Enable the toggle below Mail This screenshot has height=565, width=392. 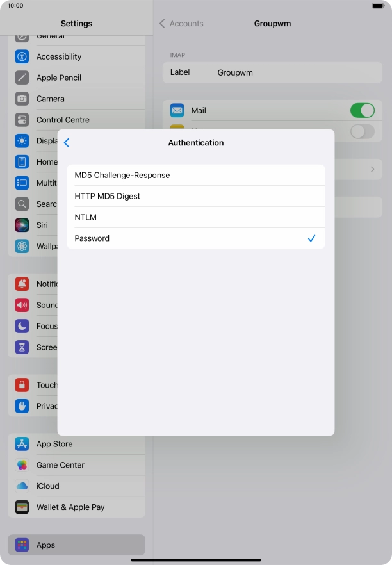click(362, 131)
